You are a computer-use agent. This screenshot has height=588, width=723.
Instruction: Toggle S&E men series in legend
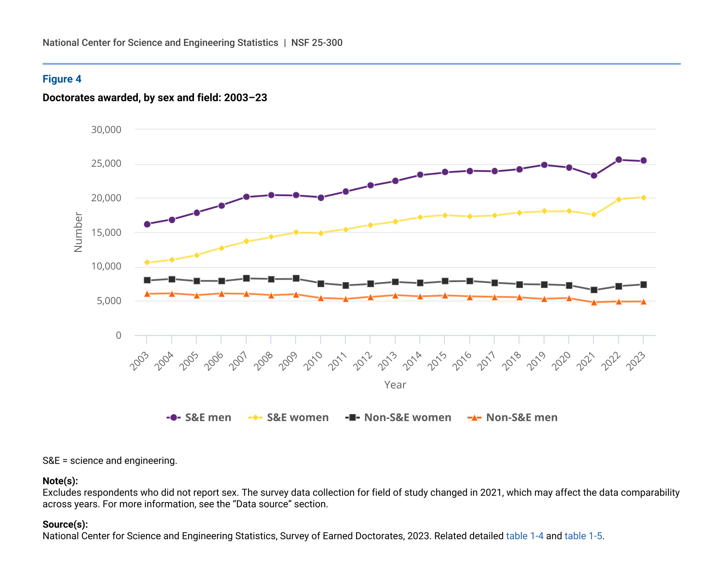tap(208, 417)
